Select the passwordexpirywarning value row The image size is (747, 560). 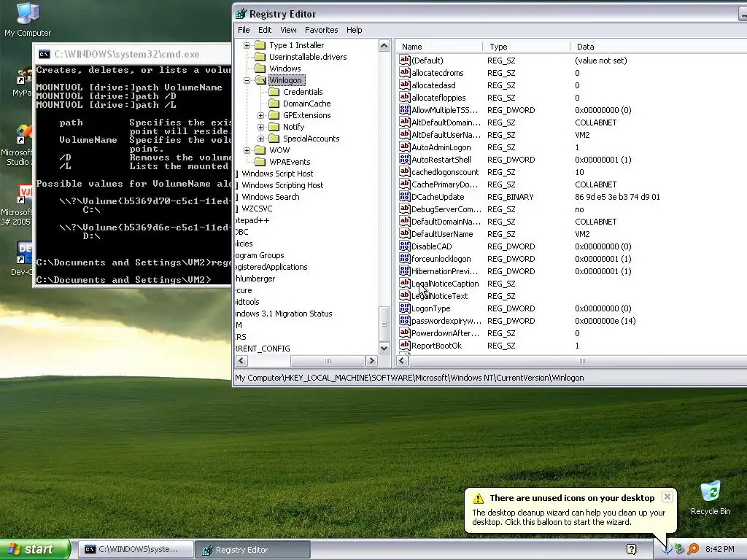coord(446,321)
